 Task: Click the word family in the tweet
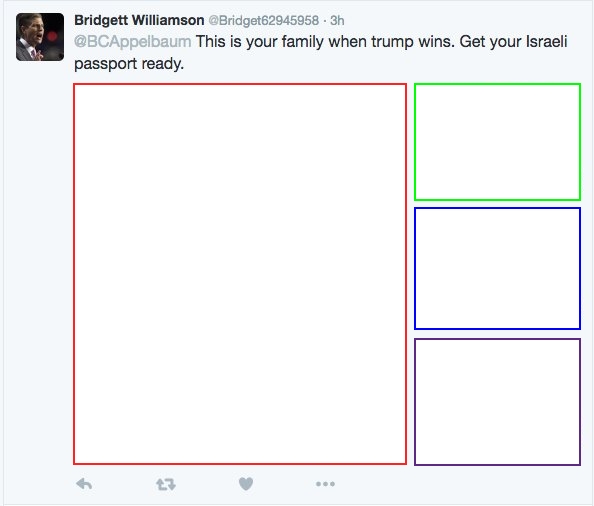point(302,42)
